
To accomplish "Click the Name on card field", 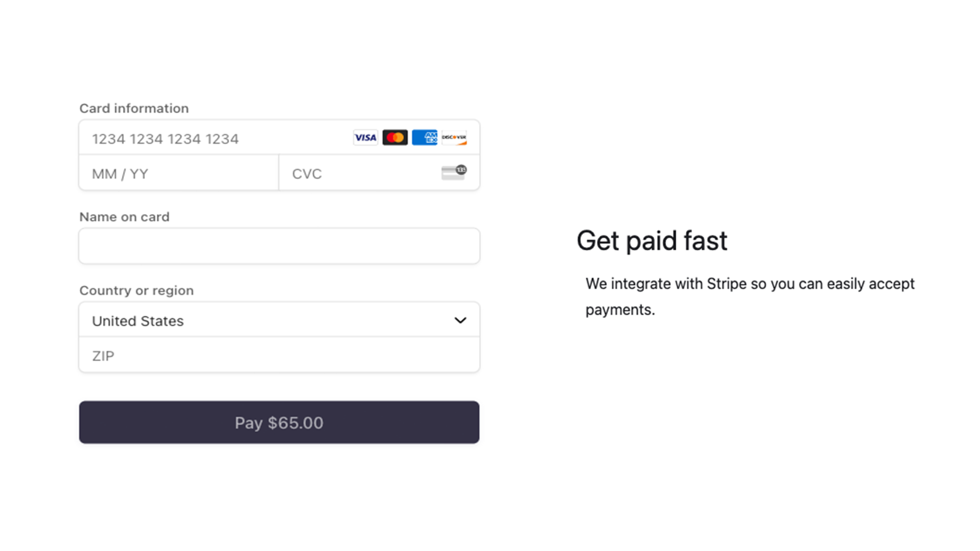I will (x=279, y=246).
